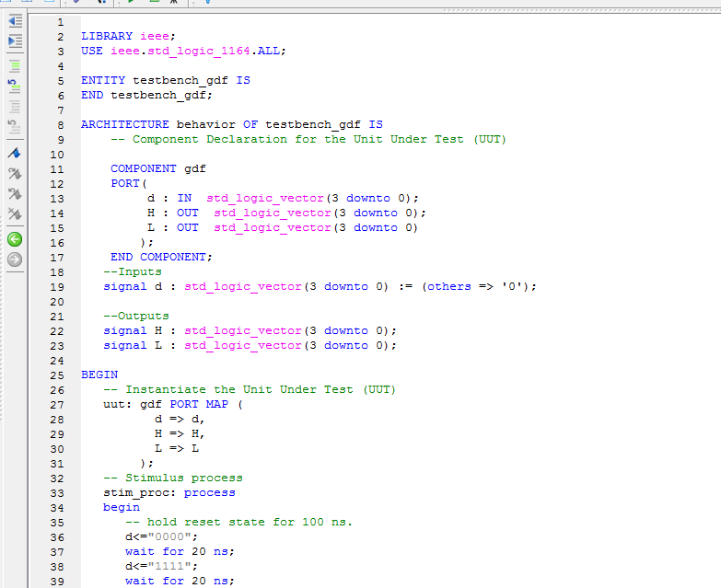Click 'L => L' in the port map
This screenshot has width=721, height=588.
[x=177, y=448]
